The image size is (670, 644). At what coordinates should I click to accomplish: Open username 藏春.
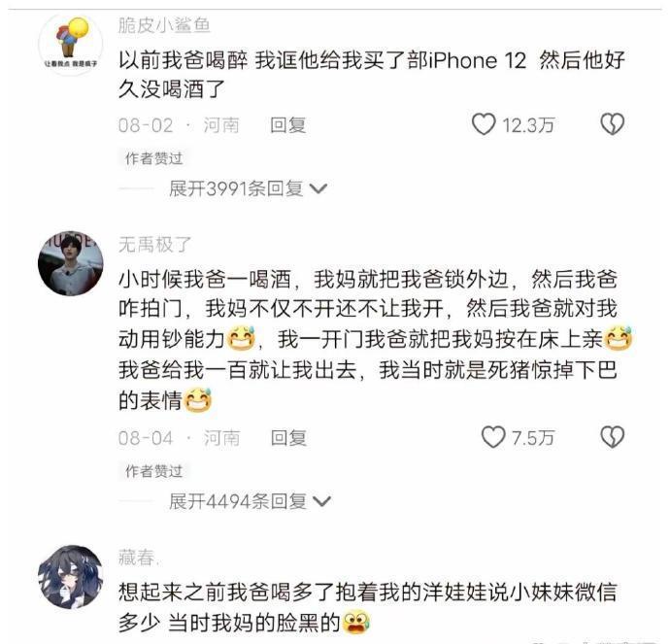(x=139, y=558)
